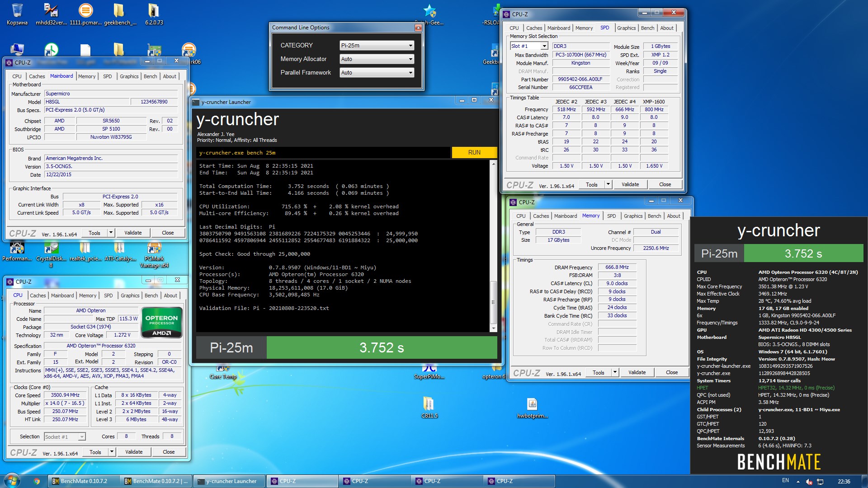Click the Windows Start orb
The width and height of the screenshot is (868, 488).
click(12, 481)
